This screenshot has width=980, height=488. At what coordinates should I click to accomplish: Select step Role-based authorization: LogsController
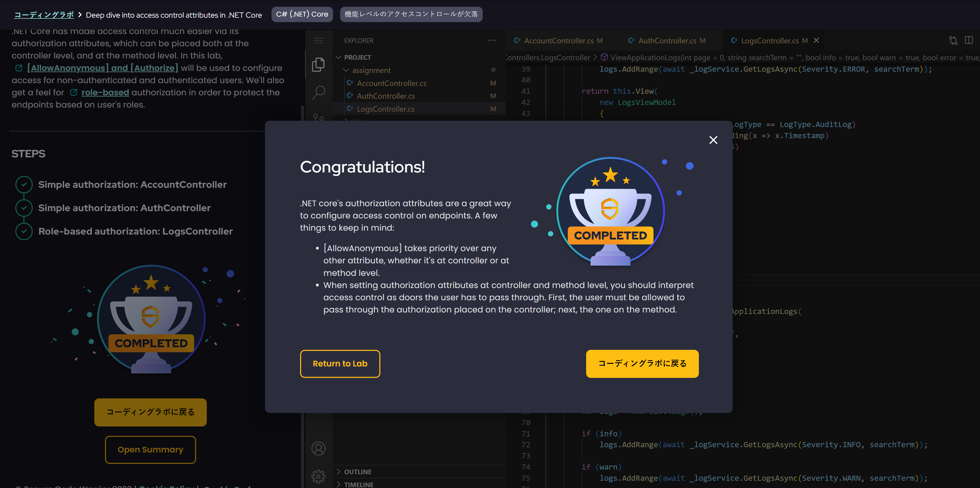click(x=135, y=231)
